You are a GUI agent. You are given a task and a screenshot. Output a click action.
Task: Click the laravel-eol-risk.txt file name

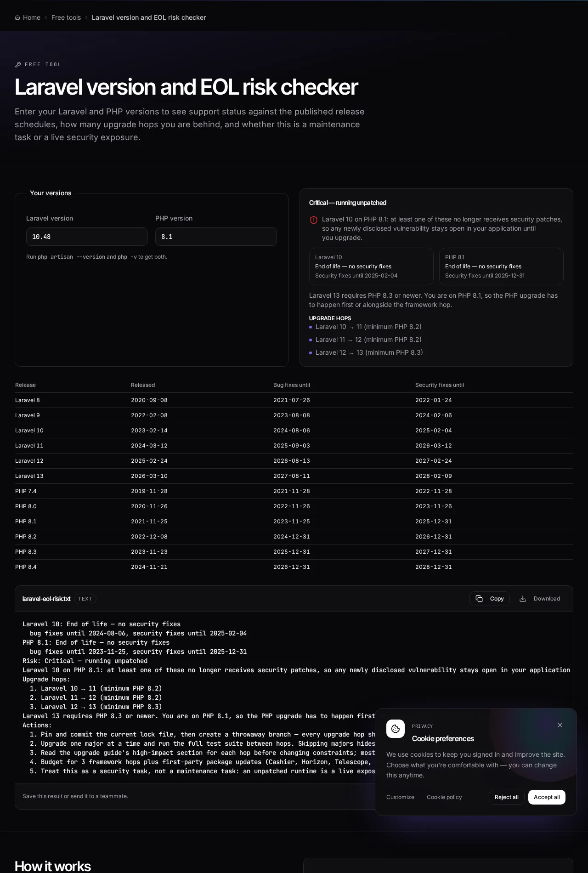click(x=46, y=599)
